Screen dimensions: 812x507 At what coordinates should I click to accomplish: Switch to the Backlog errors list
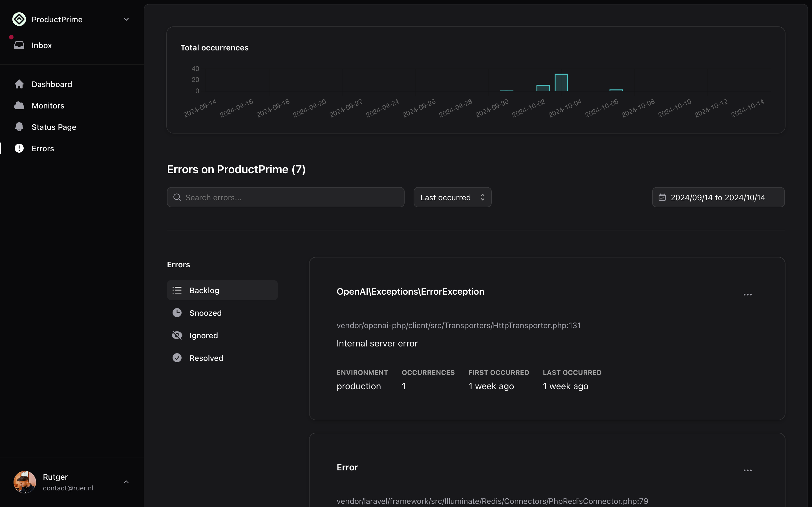(x=222, y=290)
